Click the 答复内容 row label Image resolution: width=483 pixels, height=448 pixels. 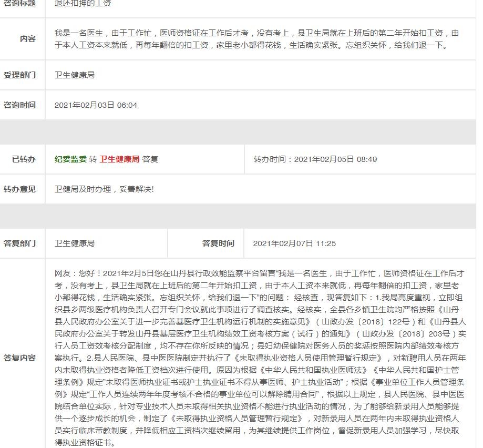(20, 358)
